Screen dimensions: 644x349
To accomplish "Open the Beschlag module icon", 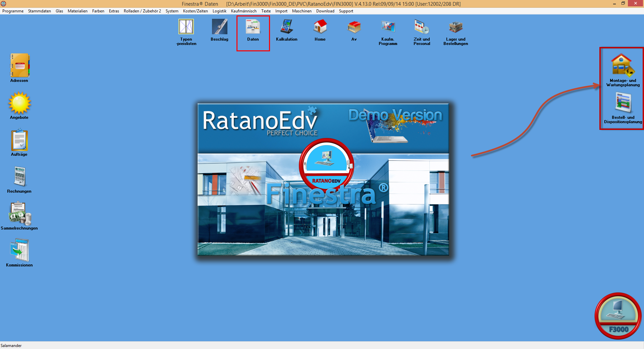I will pyautogui.click(x=219, y=27).
